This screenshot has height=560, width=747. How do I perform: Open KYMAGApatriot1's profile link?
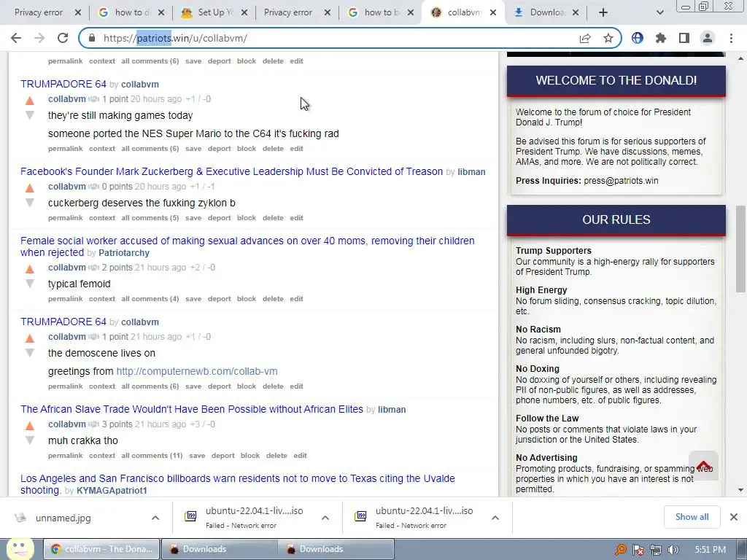(x=112, y=491)
